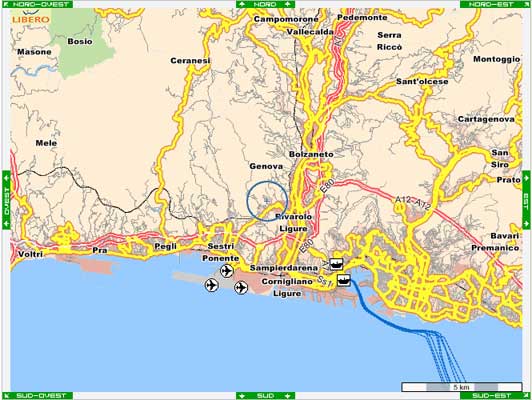Click the Sant'olcese place label

tap(422, 81)
